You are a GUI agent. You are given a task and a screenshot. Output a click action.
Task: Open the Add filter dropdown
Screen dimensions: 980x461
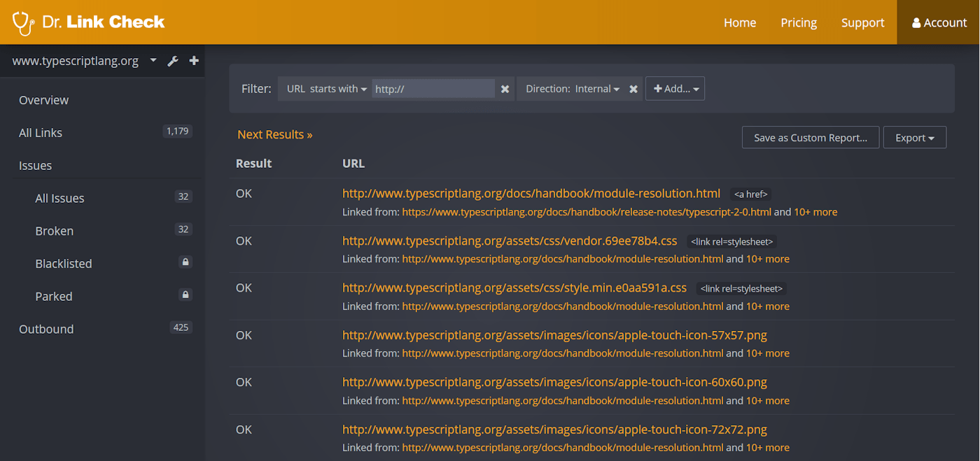(x=675, y=89)
